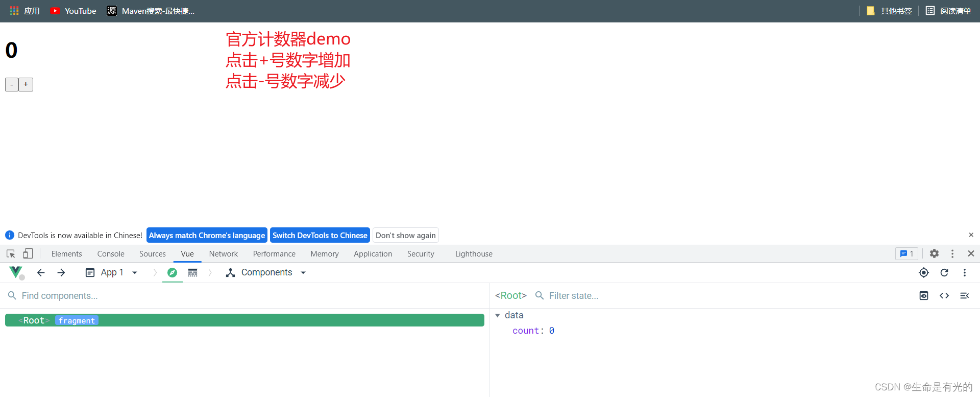Switch to the Console tab
Image resolution: width=980 pixels, height=397 pixels.
[111, 253]
